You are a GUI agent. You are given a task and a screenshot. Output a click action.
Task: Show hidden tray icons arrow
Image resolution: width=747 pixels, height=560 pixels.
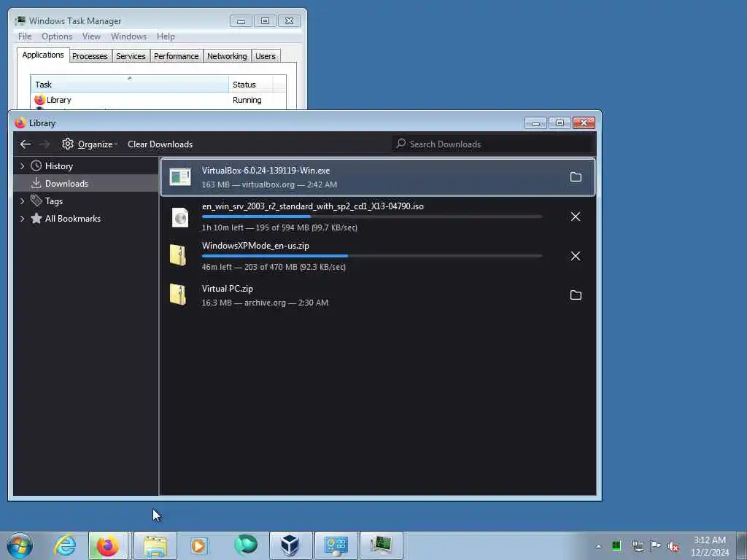(598, 546)
